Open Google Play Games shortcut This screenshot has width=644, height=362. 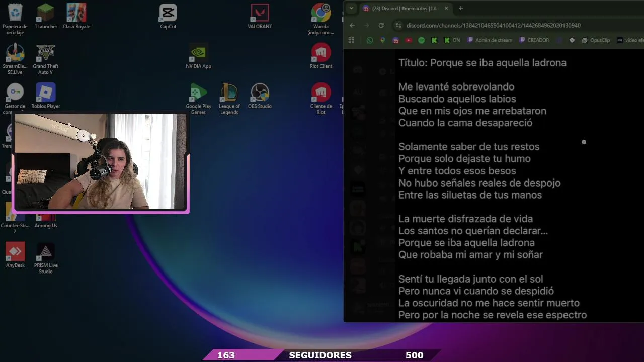[198, 99]
